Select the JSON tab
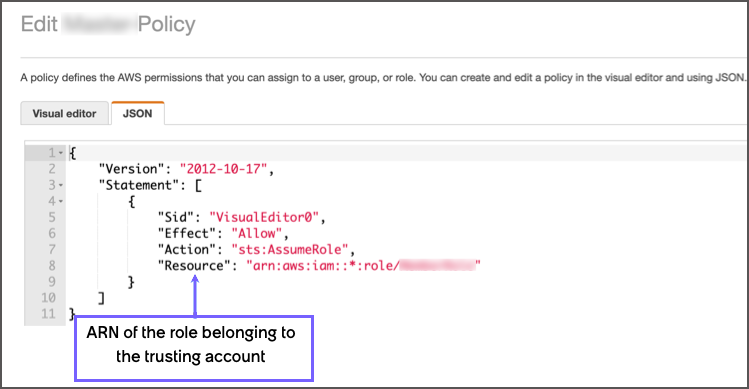This screenshot has width=749, height=389. click(138, 113)
